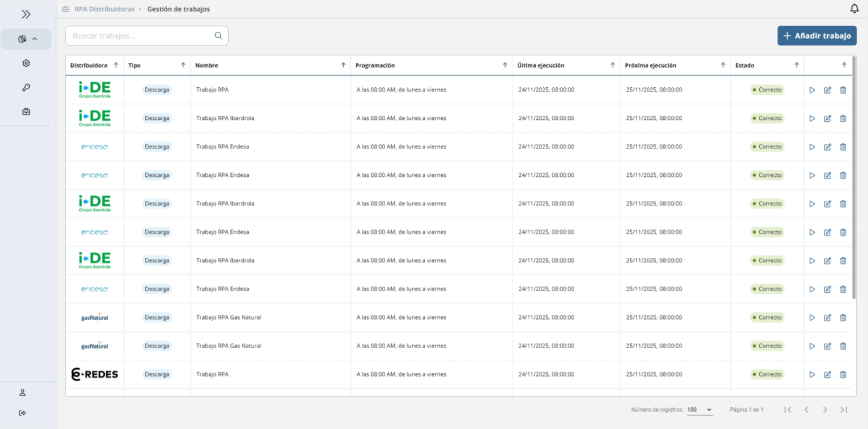868x429 pixels.
Task: Open the key icon in sidebar
Action: pyautogui.click(x=26, y=87)
